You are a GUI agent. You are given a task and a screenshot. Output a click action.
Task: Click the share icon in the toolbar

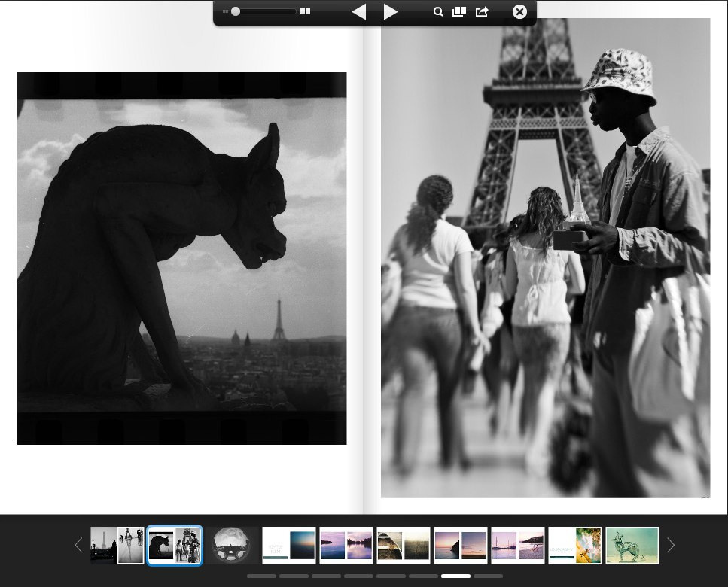coord(482,12)
